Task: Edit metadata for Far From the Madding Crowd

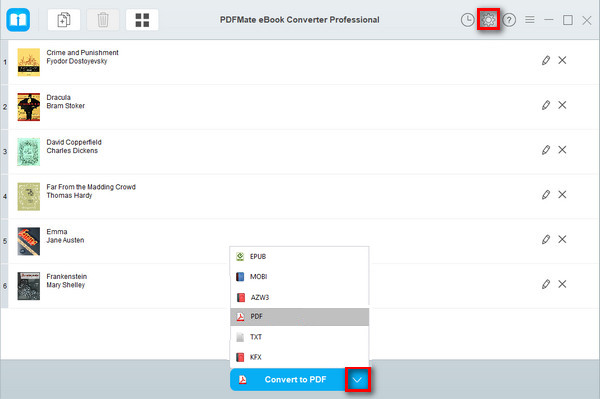Action: (546, 194)
